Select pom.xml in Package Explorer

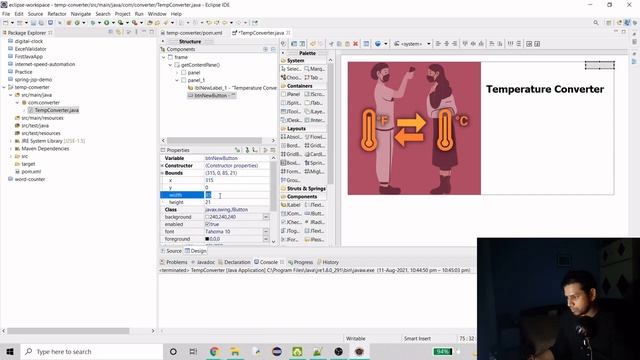click(x=28, y=172)
